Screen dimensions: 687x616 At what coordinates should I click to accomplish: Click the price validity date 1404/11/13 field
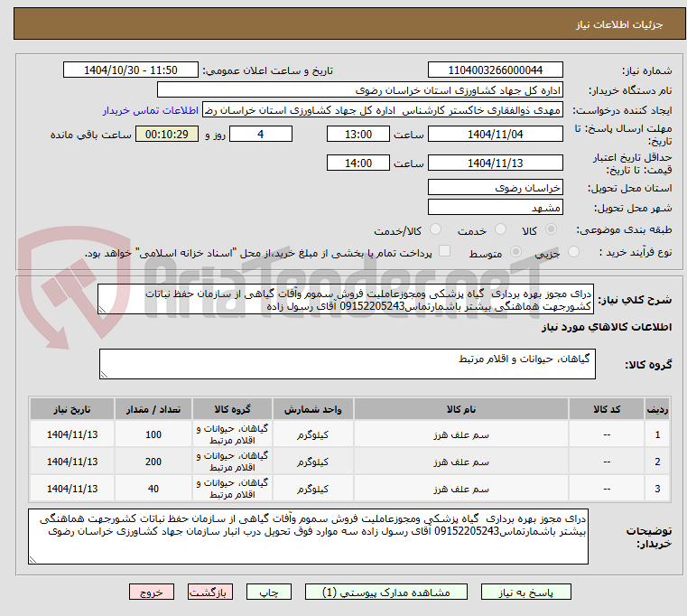click(x=495, y=163)
